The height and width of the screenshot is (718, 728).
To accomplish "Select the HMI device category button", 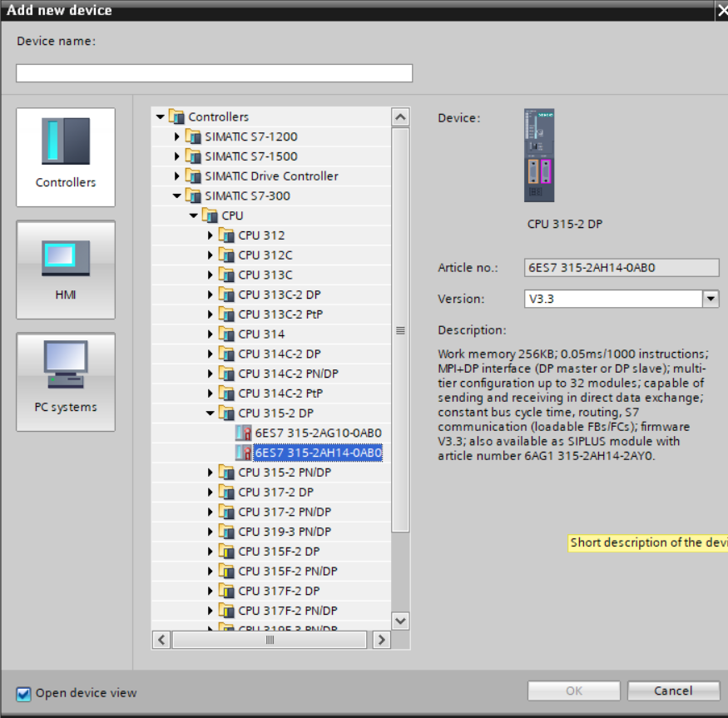I will point(66,270).
